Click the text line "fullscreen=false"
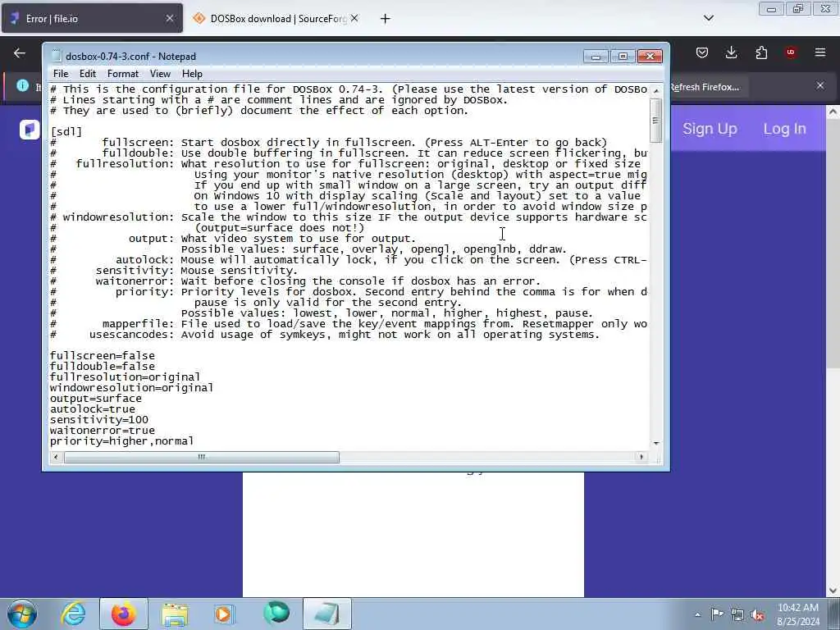The width and height of the screenshot is (840, 630). click(103, 356)
